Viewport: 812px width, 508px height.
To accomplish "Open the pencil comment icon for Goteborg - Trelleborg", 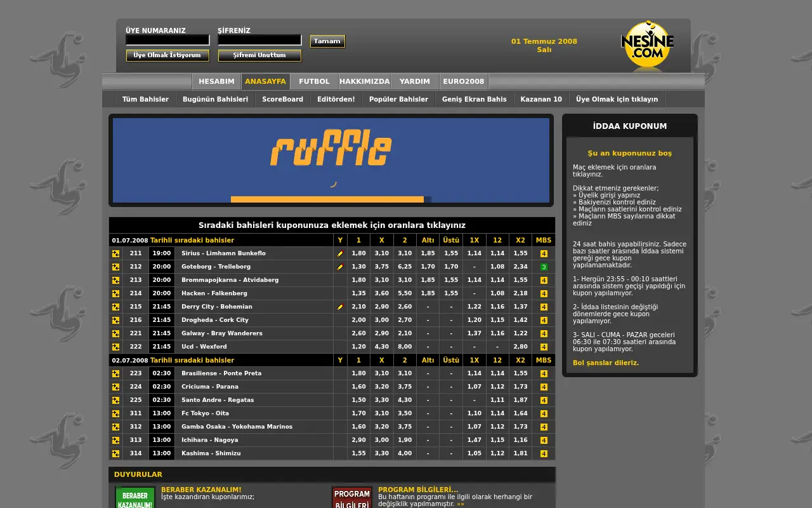I will [340, 267].
